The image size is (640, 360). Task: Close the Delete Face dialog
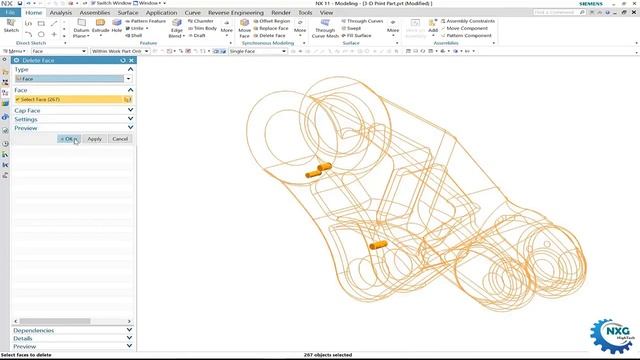pyautogui.click(x=131, y=60)
